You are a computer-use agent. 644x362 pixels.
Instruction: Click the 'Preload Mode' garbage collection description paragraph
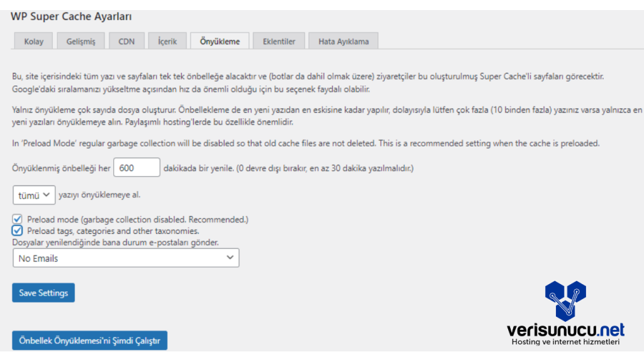coord(306,143)
